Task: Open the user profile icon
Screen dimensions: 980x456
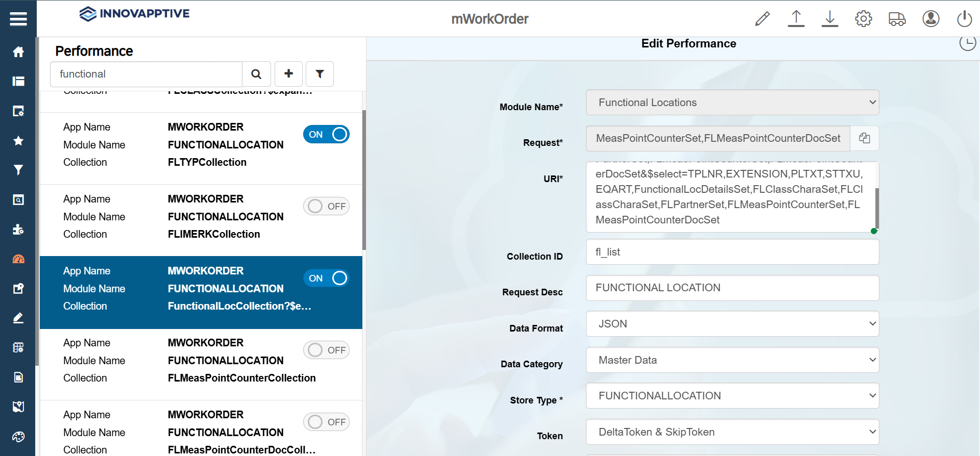Action: click(x=930, y=19)
